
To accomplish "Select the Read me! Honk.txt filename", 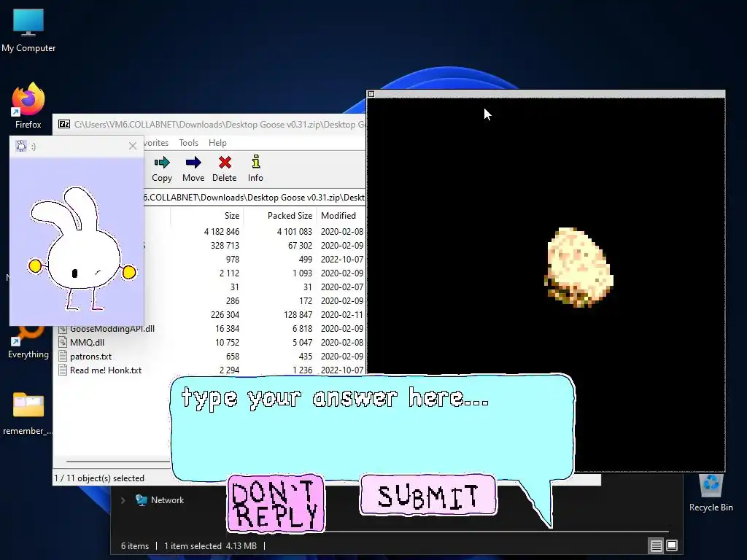I will point(106,370).
